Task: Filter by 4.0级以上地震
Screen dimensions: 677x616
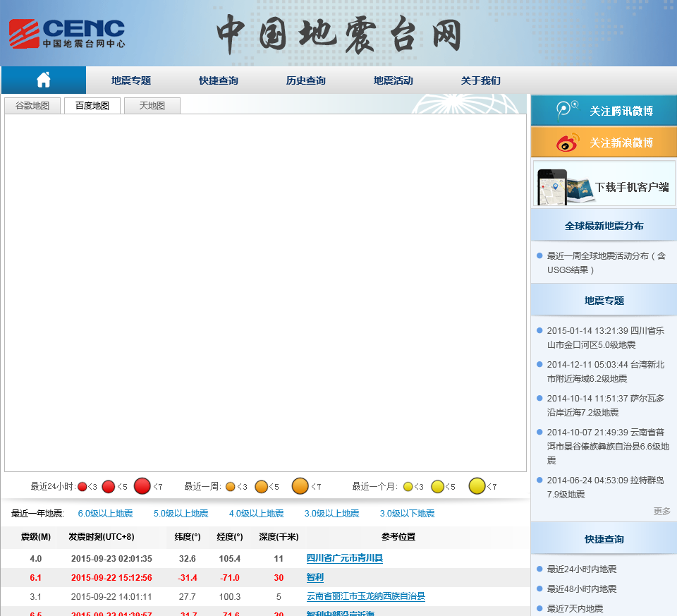Action: click(257, 513)
